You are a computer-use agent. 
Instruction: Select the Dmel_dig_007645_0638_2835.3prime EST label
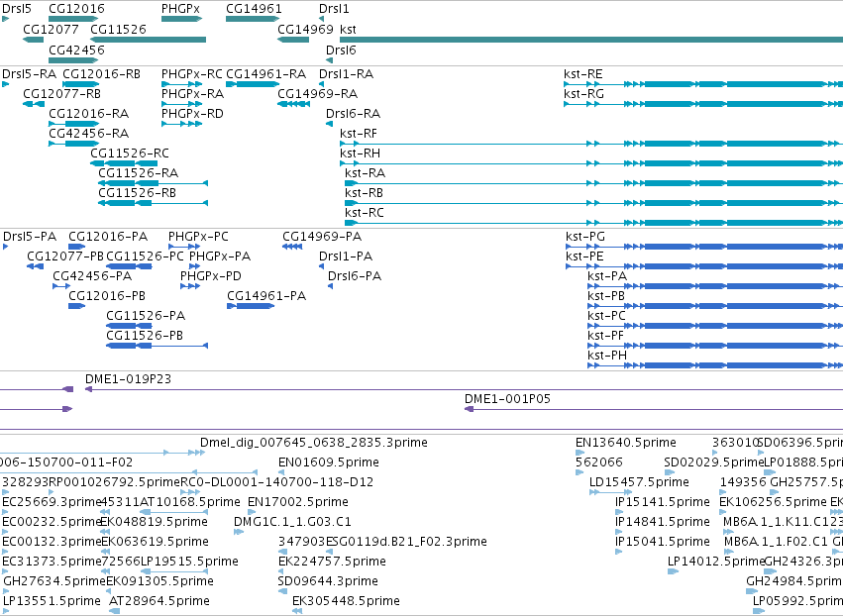click(x=314, y=443)
